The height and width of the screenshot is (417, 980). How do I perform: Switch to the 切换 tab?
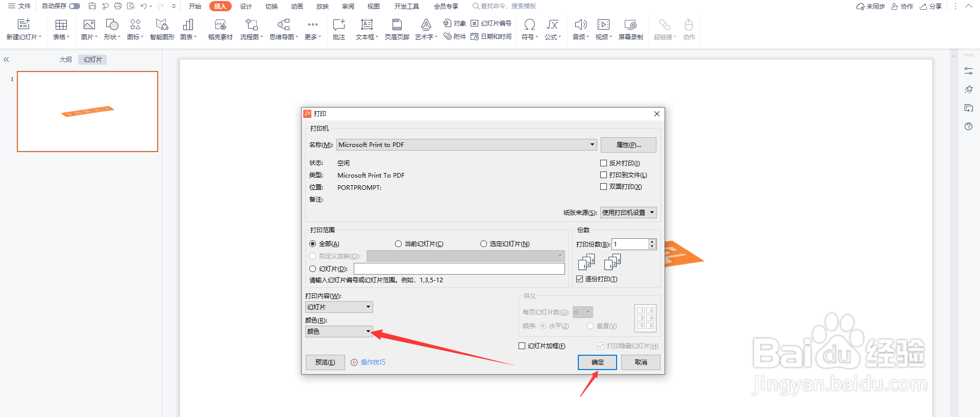pyautogui.click(x=272, y=6)
